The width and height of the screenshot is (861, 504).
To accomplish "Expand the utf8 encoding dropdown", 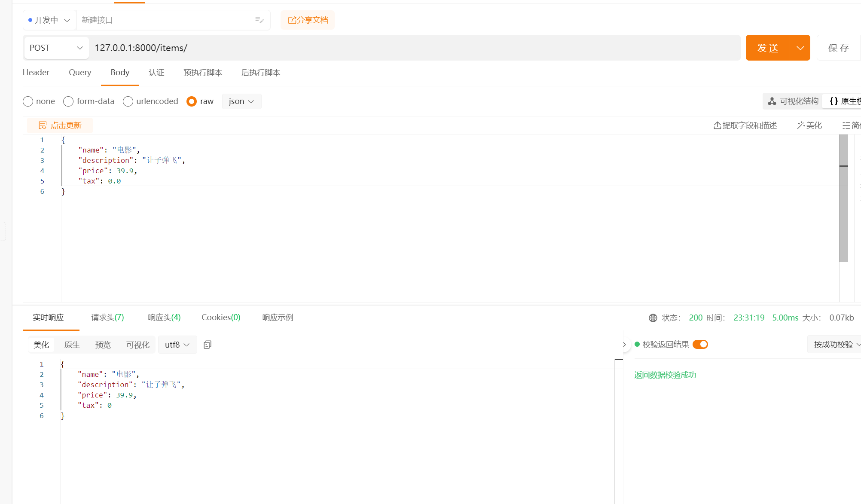I will (x=177, y=345).
